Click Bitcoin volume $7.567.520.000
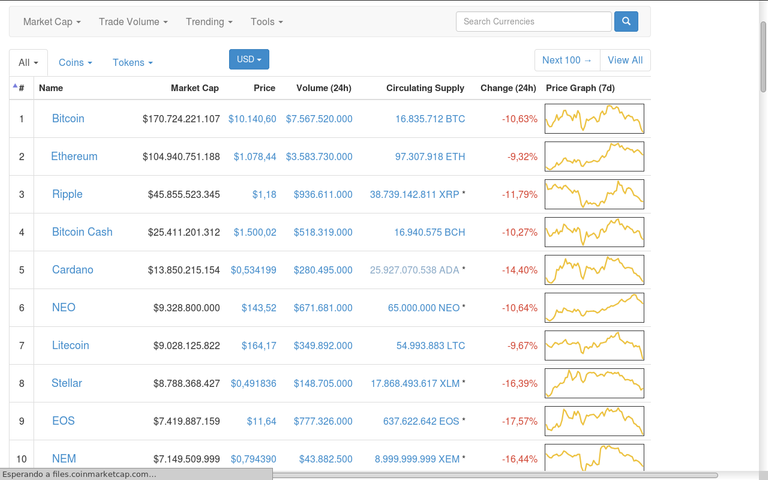This screenshot has height=480, width=768. tap(319, 119)
